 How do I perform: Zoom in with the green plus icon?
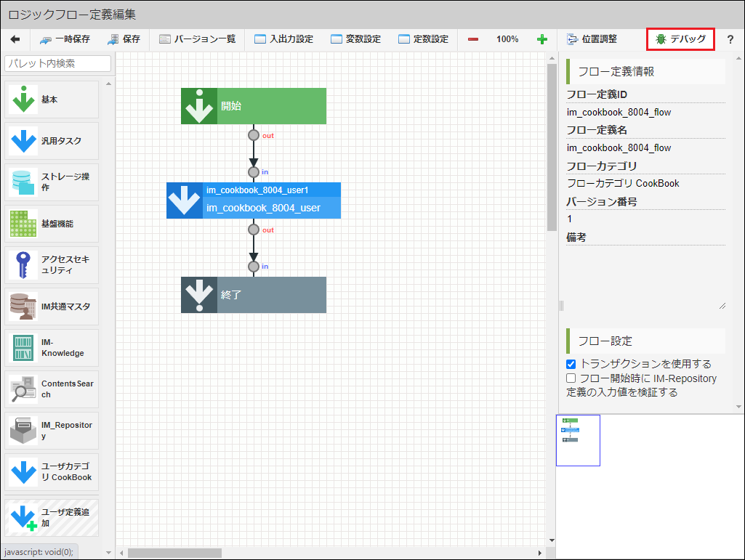click(x=542, y=39)
